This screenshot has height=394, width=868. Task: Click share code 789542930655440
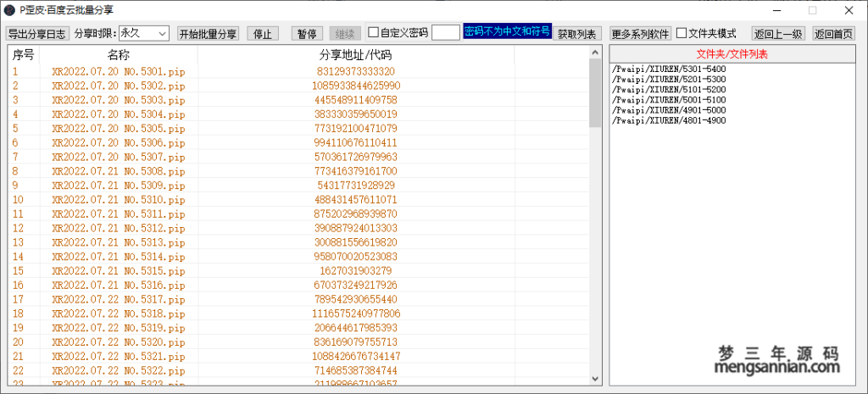point(356,299)
